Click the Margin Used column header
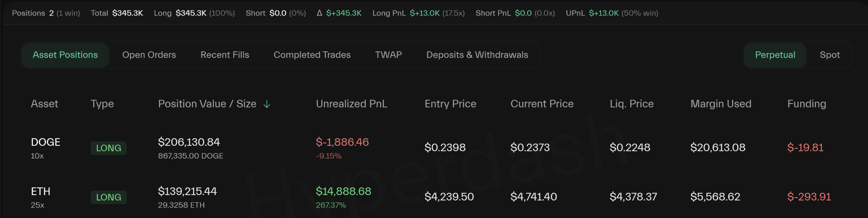Image resolution: width=868 pixels, height=218 pixels. (x=720, y=104)
